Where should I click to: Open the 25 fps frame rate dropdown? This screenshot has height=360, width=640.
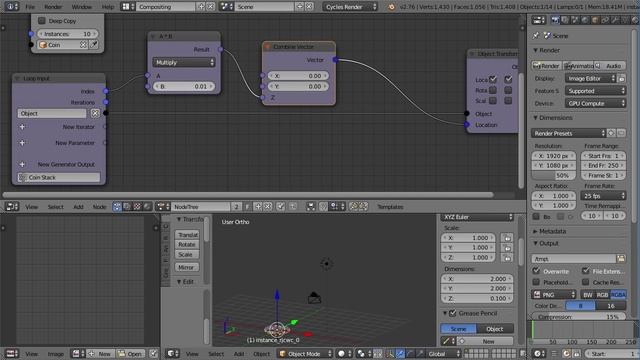(603, 196)
